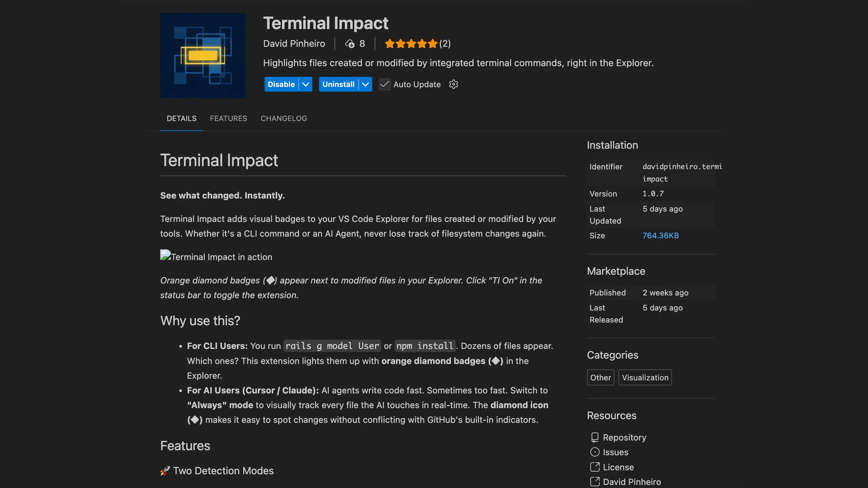Open the extension settings gear icon
The width and height of the screenshot is (868, 488).
pos(453,84)
